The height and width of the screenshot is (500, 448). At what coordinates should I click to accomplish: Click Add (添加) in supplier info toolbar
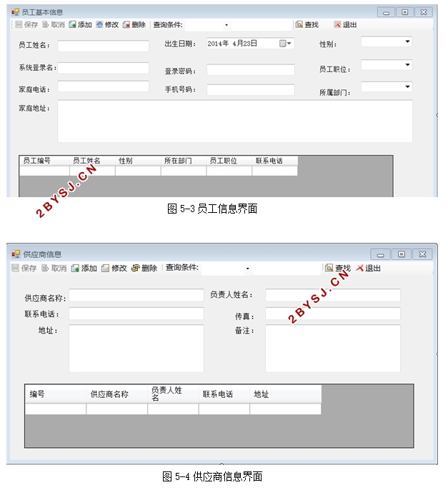pos(84,268)
